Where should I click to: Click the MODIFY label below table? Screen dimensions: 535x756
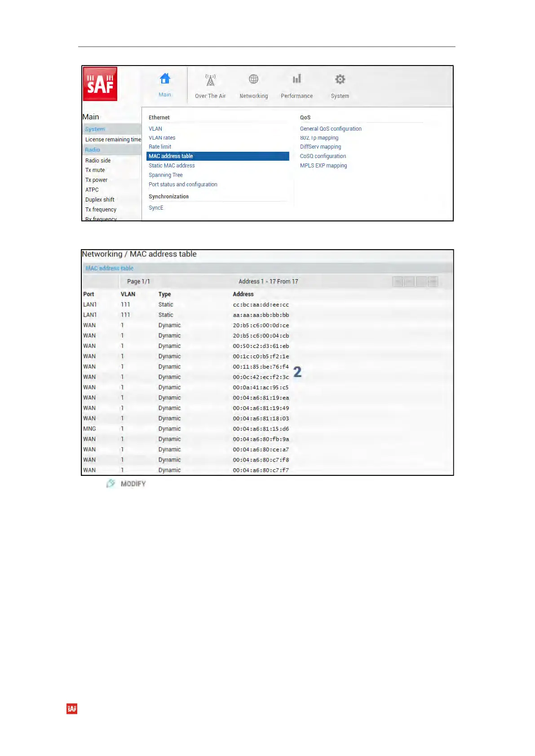(133, 483)
